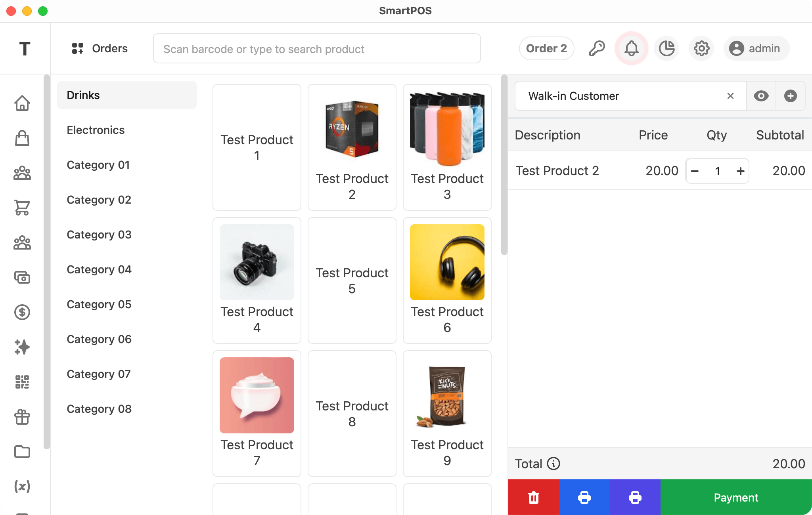Click the QR code sidebar icon

(x=22, y=382)
